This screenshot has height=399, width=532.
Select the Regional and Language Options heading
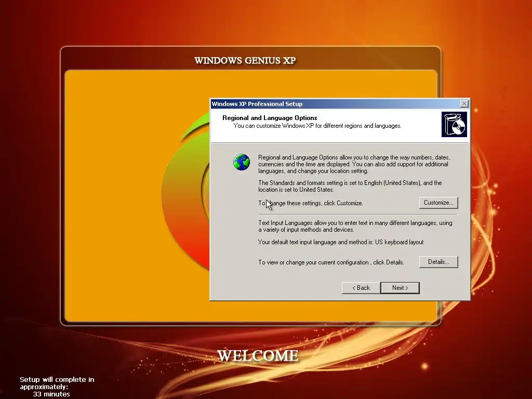coord(270,118)
